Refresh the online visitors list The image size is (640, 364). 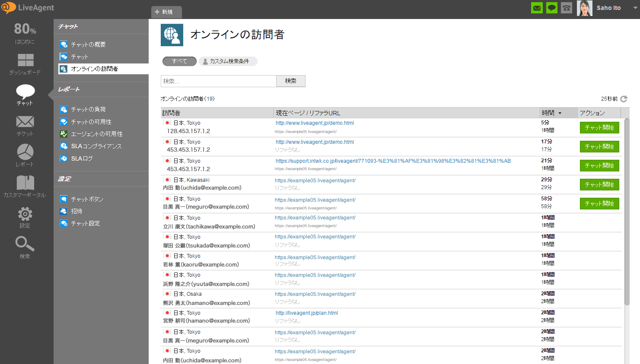[x=624, y=99]
